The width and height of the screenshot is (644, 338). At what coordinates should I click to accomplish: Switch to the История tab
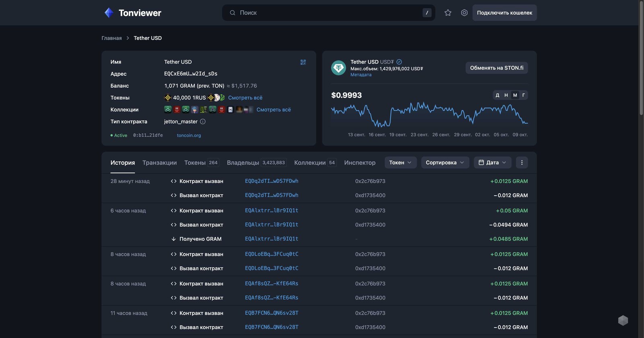123,163
